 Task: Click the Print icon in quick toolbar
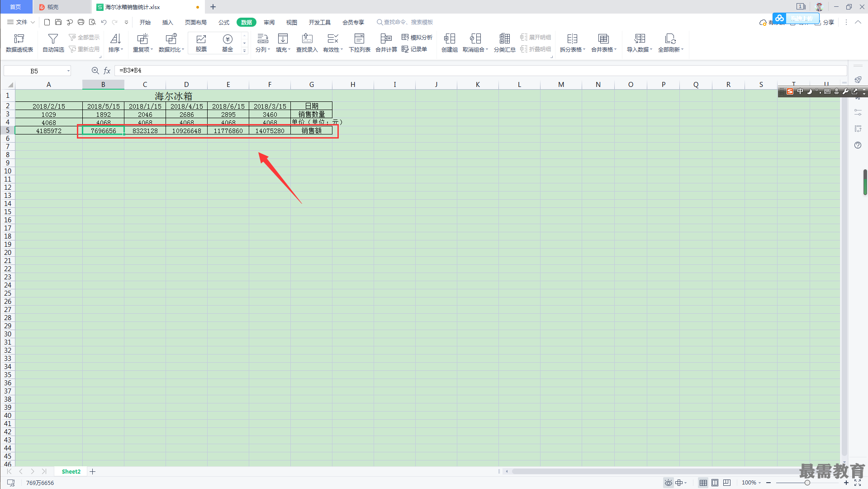(81, 22)
